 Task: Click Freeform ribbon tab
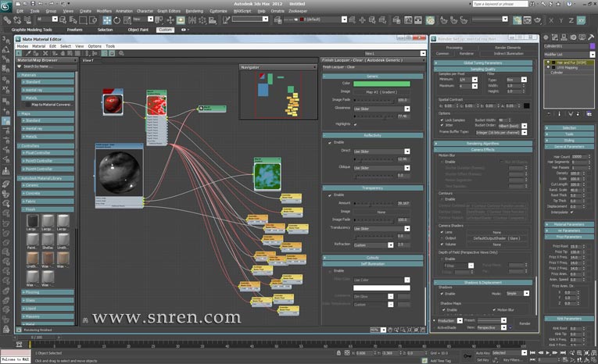[x=74, y=30]
